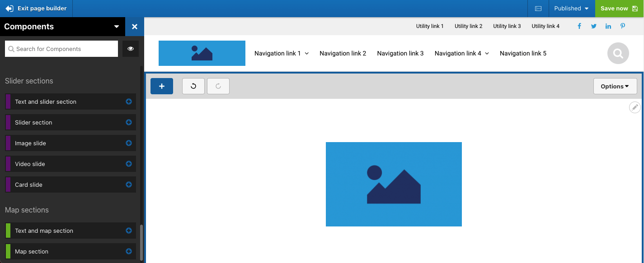644x263 pixels.
Task: Click the page layout icon beside Published
Action: 538,9
